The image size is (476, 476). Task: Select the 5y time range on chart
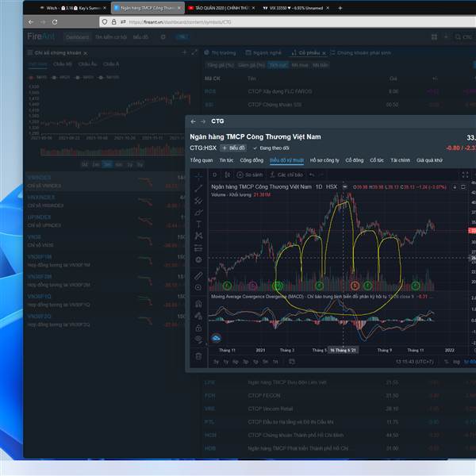pyautogui.click(x=216, y=362)
